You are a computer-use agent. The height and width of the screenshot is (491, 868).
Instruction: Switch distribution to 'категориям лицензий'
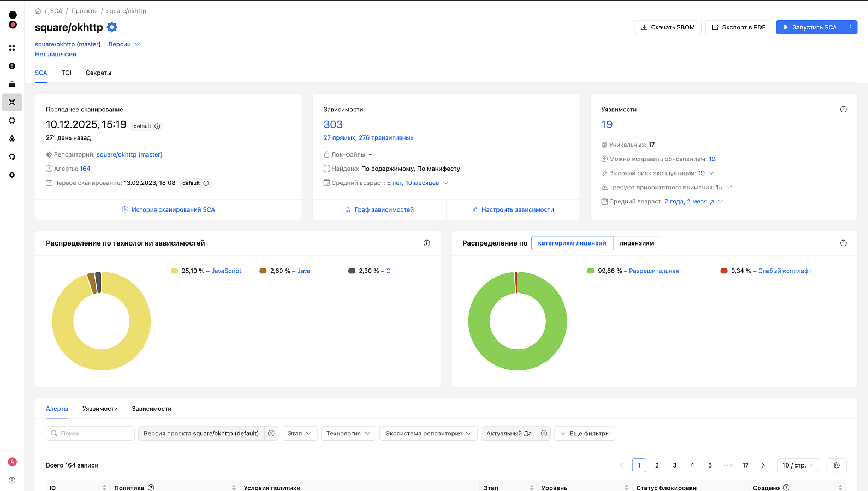572,243
